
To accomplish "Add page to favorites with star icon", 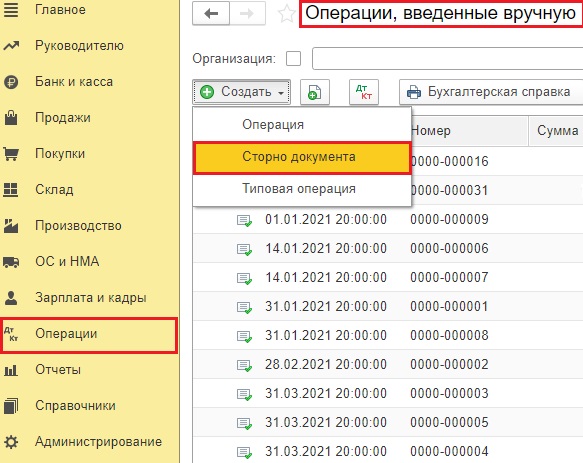I will pyautogui.click(x=287, y=14).
